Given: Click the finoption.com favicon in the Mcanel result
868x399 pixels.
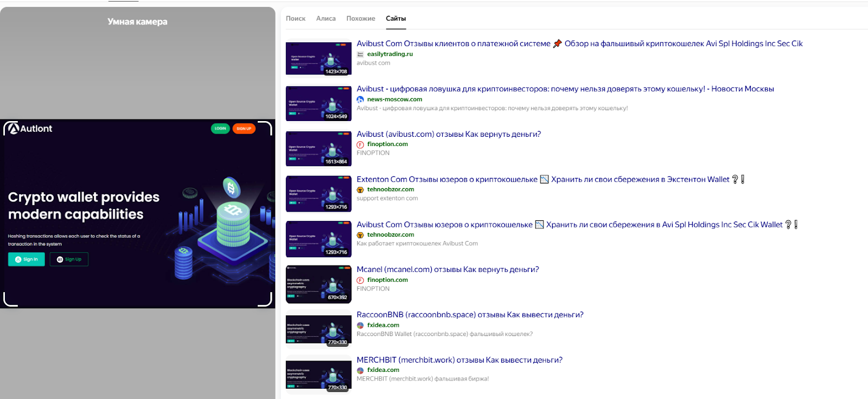Looking at the screenshot, I should [x=360, y=280].
